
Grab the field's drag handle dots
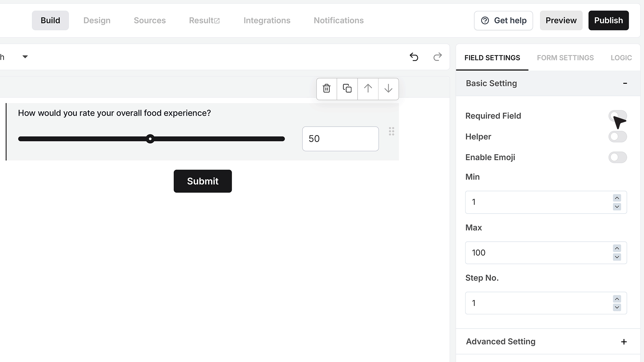click(x=391, y=131)
